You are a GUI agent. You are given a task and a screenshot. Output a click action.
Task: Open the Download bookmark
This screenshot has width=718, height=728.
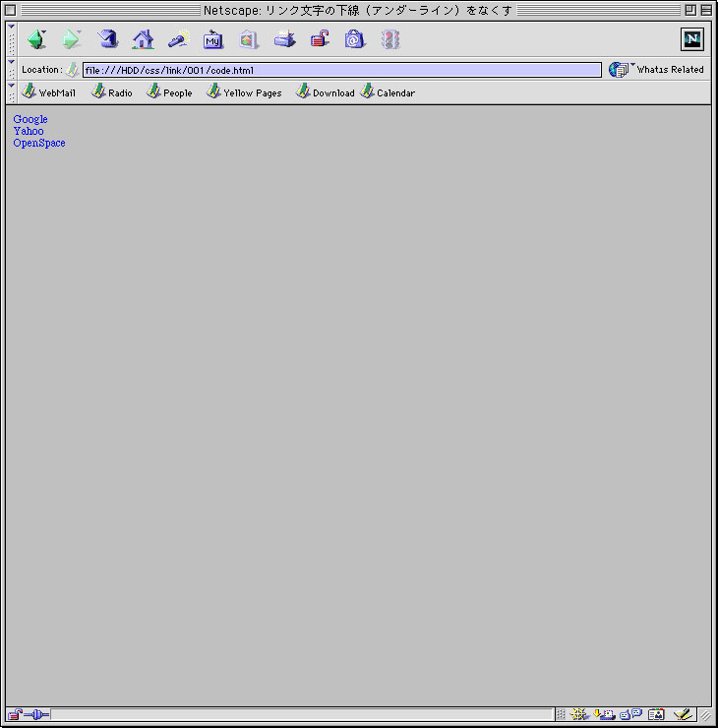(326, 92)
